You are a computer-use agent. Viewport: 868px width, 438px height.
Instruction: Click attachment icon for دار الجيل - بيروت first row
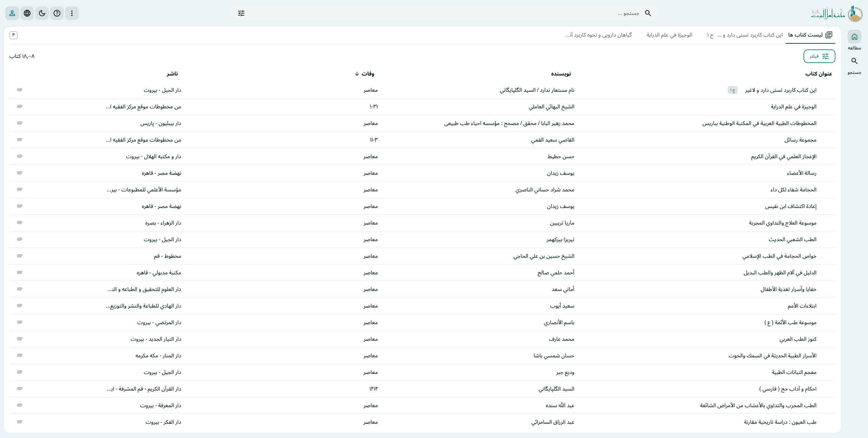(x=20, y=90)
